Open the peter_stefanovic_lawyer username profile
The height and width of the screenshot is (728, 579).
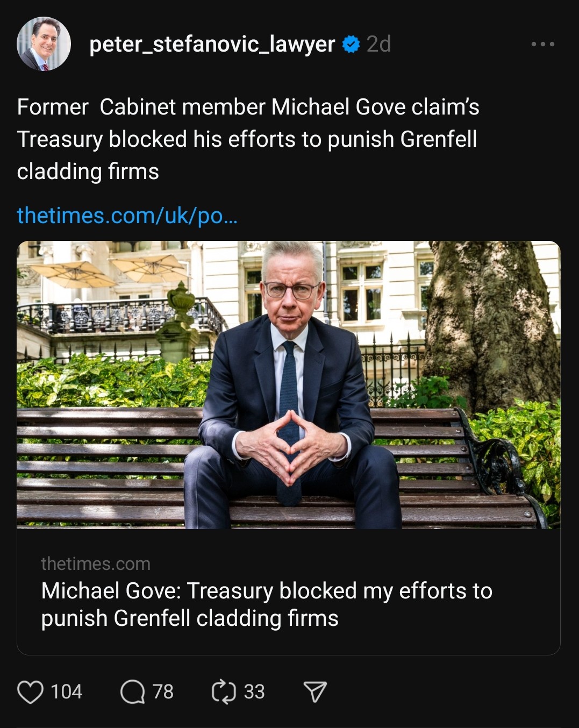212,44
